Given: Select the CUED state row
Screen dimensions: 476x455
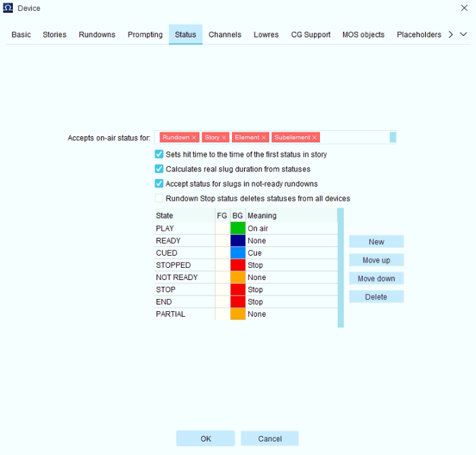Looking at the screenshot, I should (245, 253).
